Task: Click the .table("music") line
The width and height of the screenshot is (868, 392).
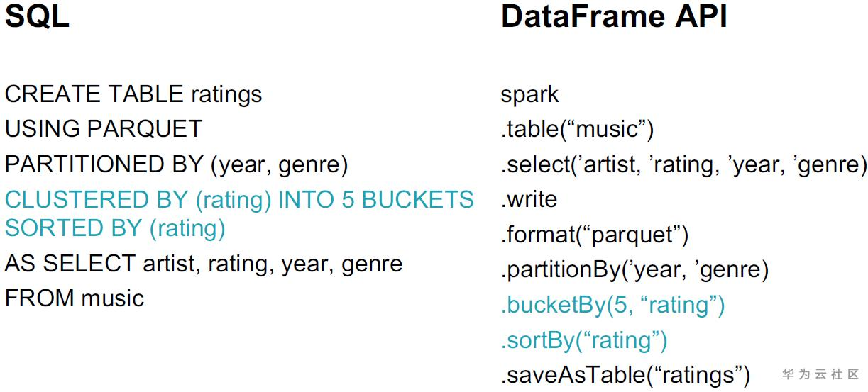Action: point(577,130)
